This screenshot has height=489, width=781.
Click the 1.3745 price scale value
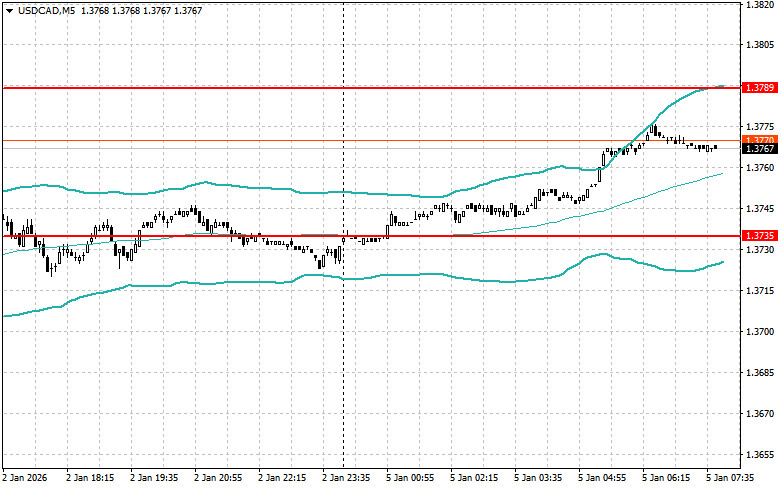click(x=760, y=209)
